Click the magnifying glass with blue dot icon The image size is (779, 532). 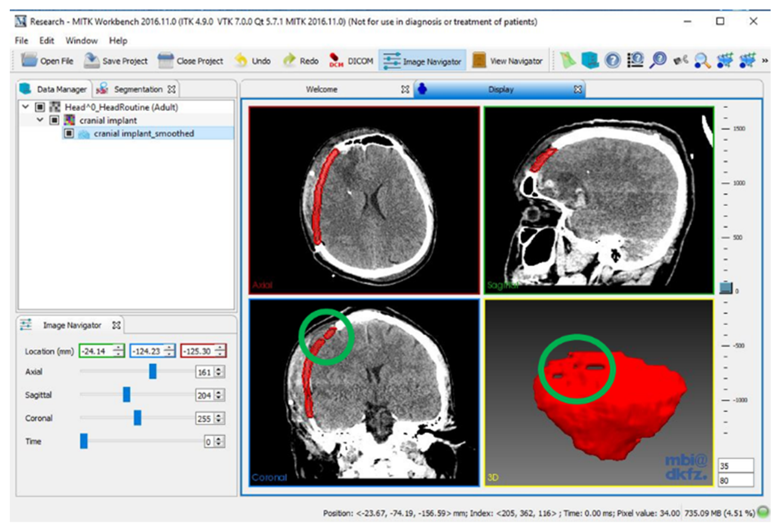point(702,61)
